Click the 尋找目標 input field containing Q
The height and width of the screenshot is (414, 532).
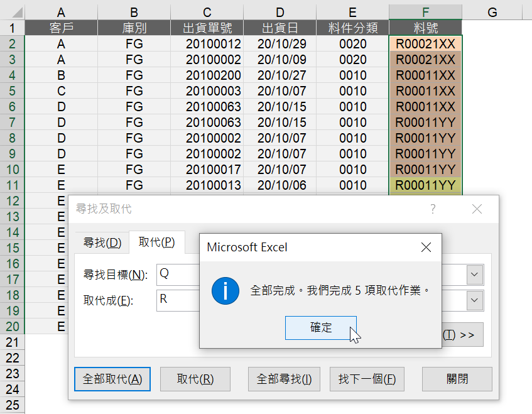pyautogui.click(x=178, y=275)
